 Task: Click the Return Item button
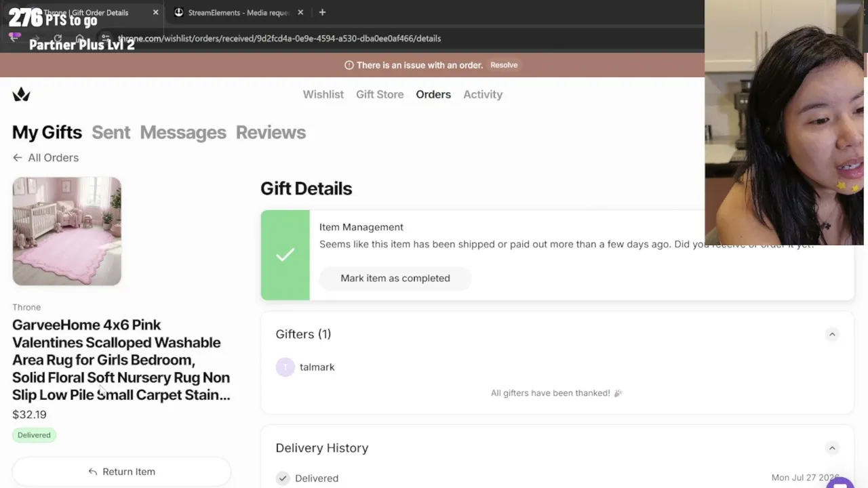click(x=121, y=472)
